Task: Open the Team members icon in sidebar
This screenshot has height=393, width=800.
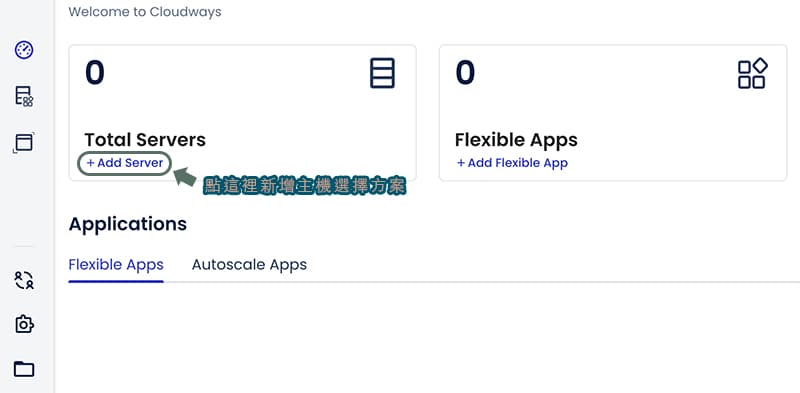Action: click(x=24, y=280)
